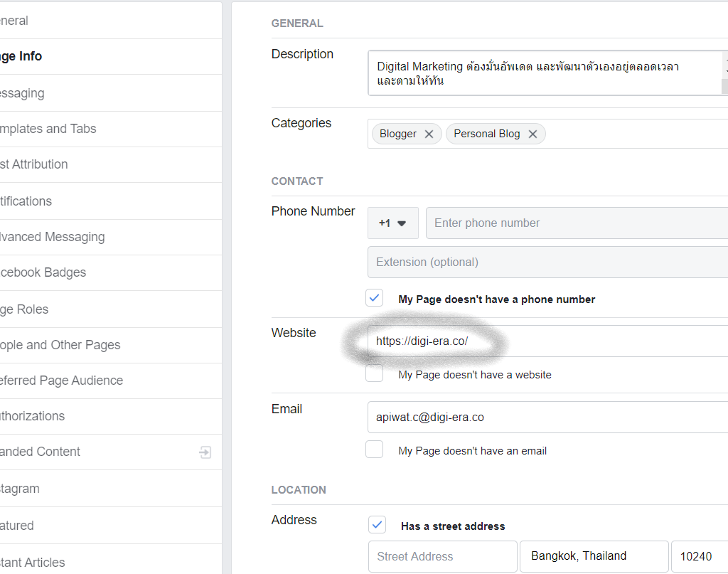The image size is (728, 574).
Task: Go to Post Attribution settings
Action: [34, 164]
